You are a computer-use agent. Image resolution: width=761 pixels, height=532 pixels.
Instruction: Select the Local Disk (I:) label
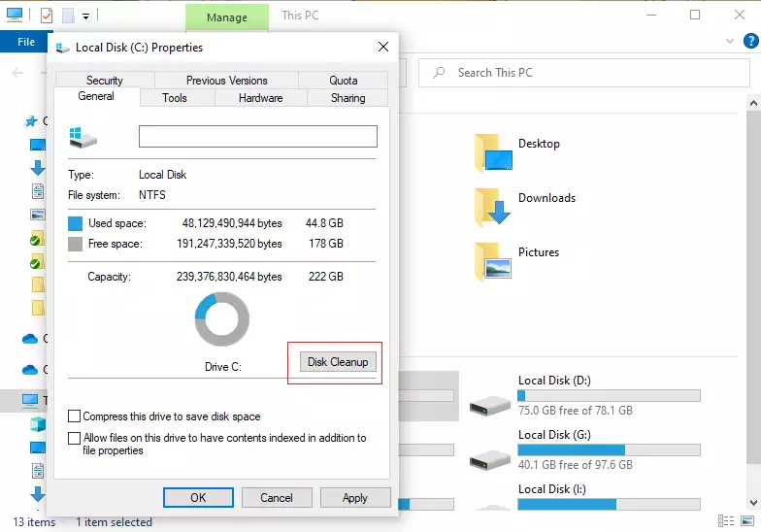click(551, 489)
